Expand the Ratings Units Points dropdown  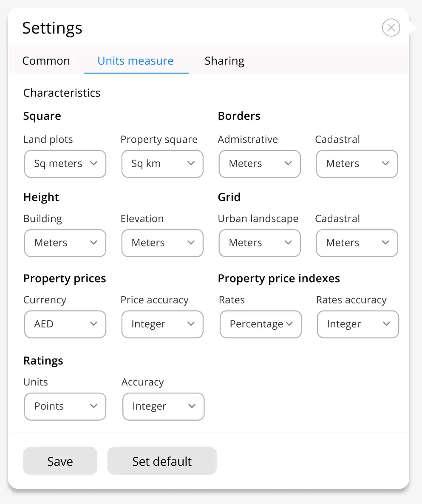click(65, 406)
